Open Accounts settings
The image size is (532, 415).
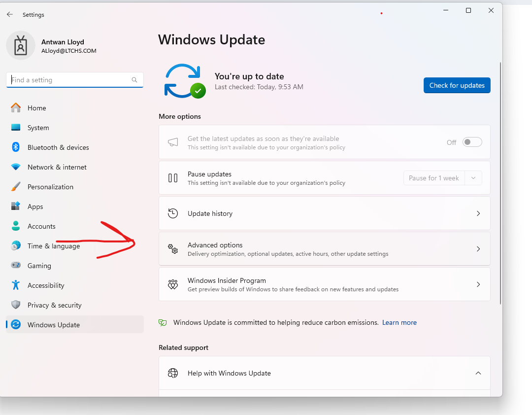click(x=75, y=226)
